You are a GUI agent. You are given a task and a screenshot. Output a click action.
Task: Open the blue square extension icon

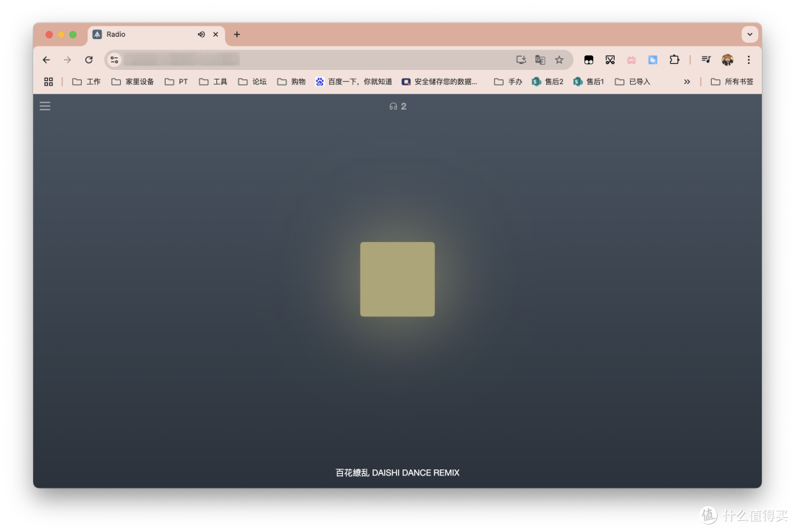point(652,60)
